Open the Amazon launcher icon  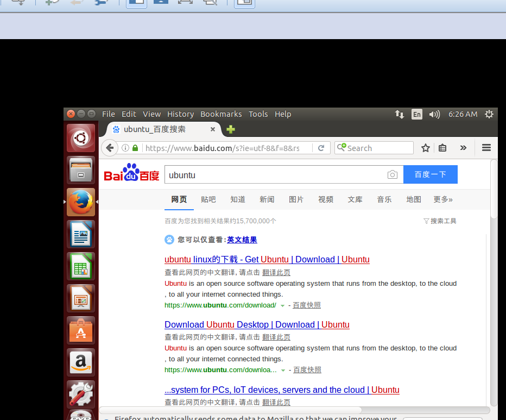pyautogui.click(x=81, y=362)
